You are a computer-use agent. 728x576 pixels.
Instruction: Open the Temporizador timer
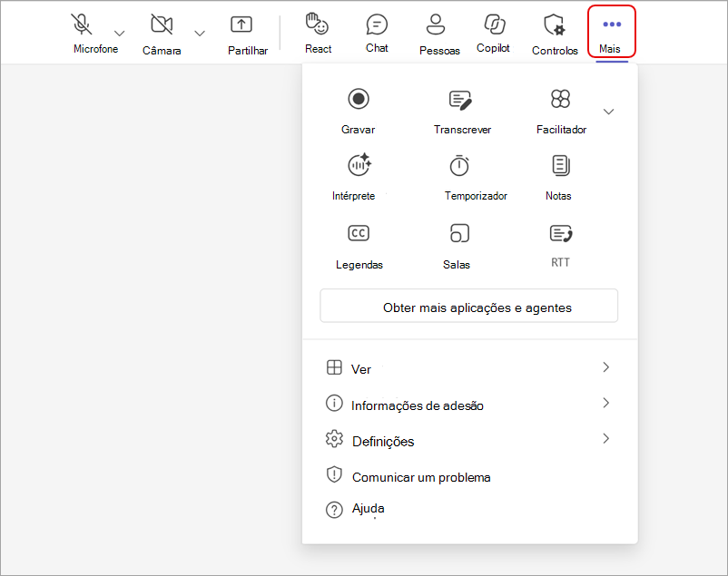coord(476,177)
